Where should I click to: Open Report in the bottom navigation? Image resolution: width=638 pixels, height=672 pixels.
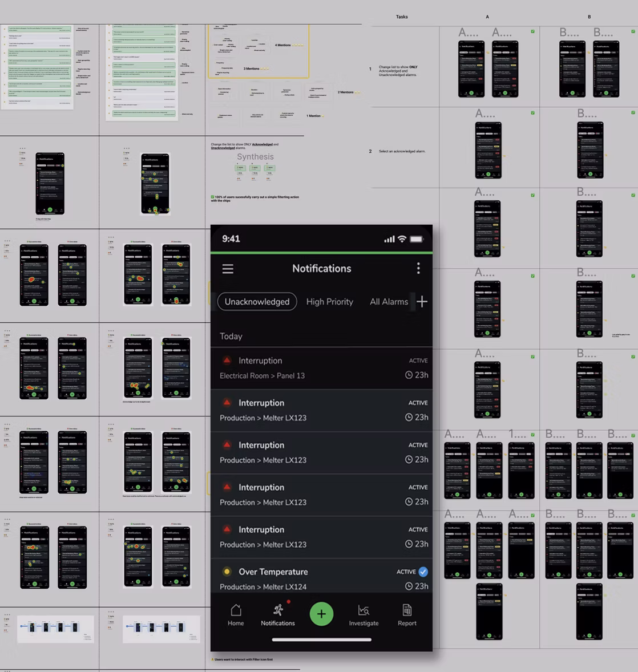407,615
